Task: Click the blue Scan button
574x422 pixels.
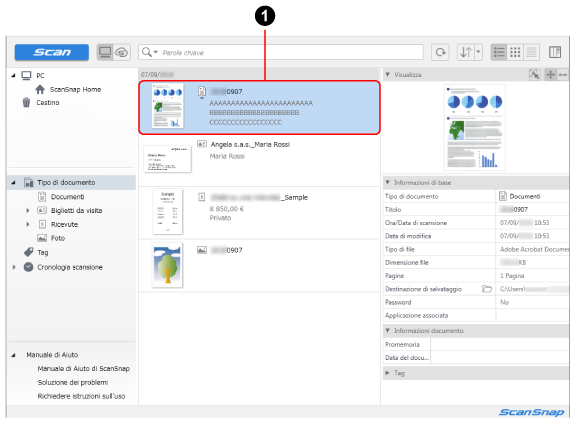Action: (x=52, y=52)
